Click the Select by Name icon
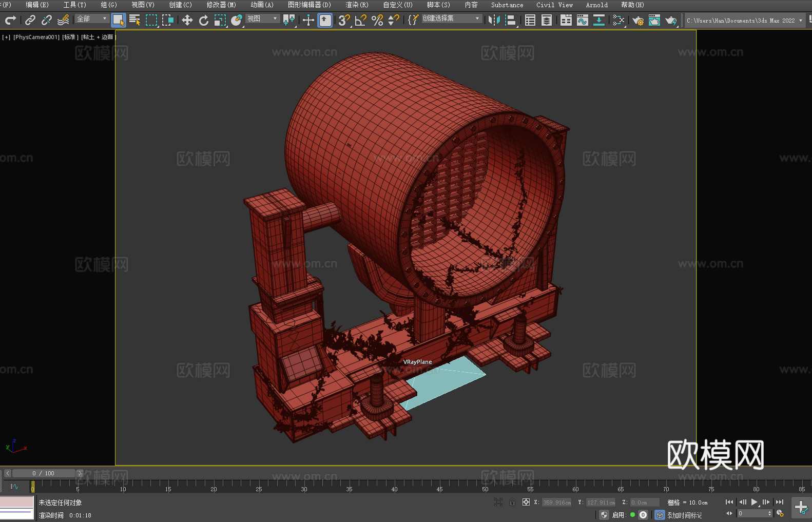This screenshot has width=812, height=522. (134, 20)
